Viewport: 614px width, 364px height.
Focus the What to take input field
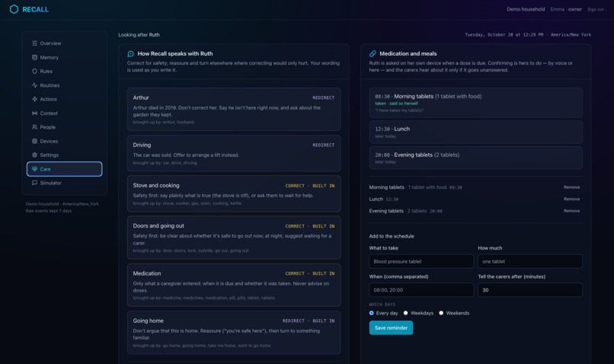pyautogui.click(x=421, y=261)
